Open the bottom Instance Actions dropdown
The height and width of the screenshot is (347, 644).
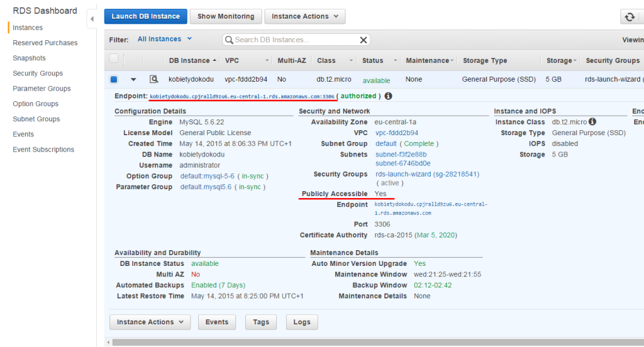click(x=150, y=322)
